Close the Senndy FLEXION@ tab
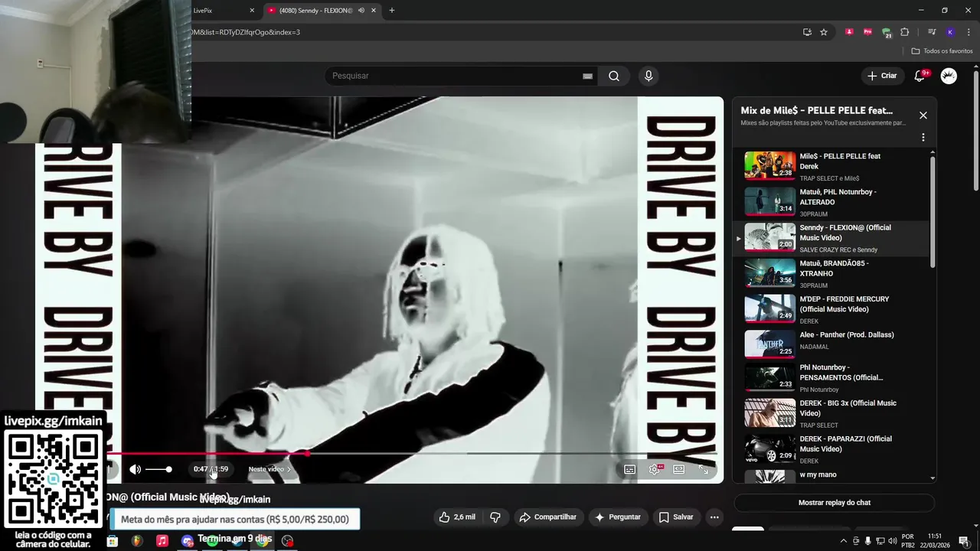The width and height of the screenshot is (980, 551). 374,11
